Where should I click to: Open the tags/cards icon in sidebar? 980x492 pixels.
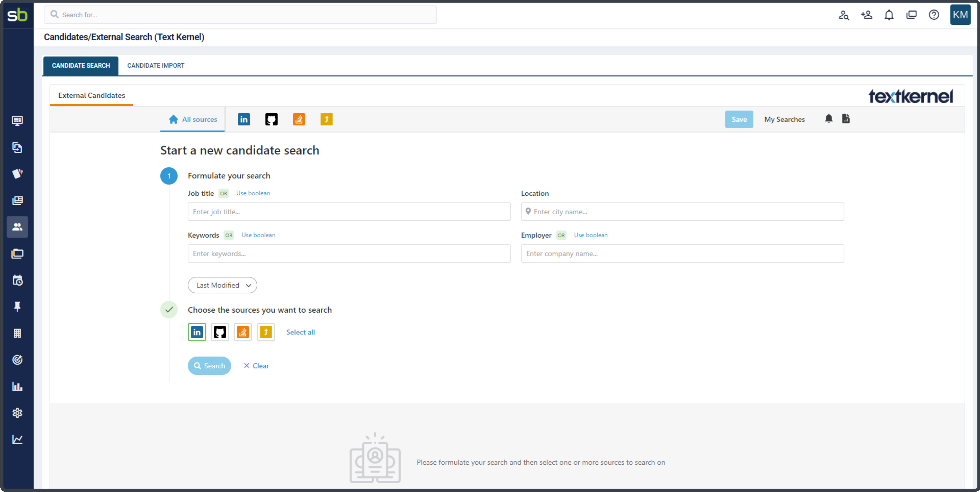tap(17, 174)
